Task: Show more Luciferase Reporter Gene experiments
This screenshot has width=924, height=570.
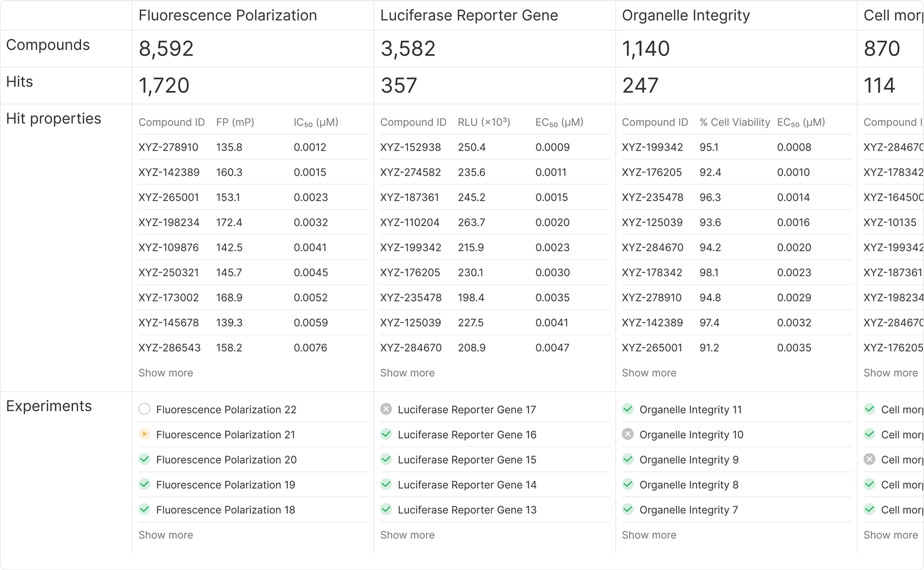Action: click(407, 535)
